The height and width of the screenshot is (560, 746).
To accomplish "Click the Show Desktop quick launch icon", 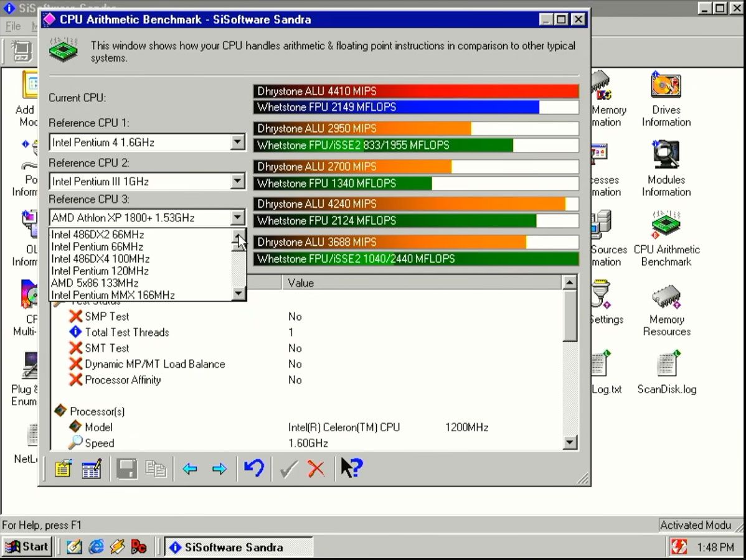I will point(74,547).
